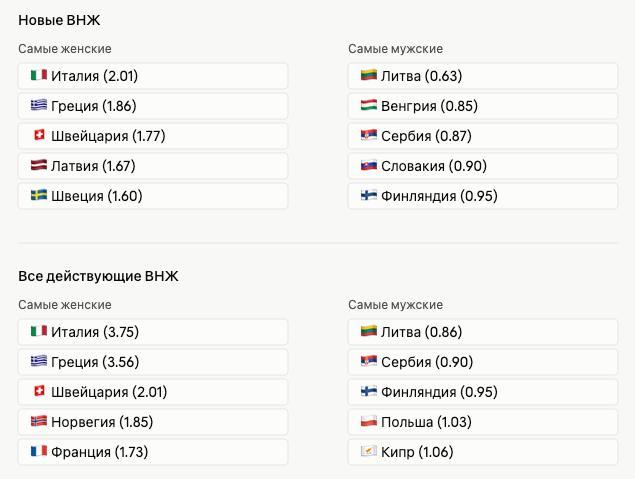Image resolution: width=635 pixels, height=479 pixels.
Task: Click the Italy flag icon under Новые ВНЖ
Action: tap(39, 75)
